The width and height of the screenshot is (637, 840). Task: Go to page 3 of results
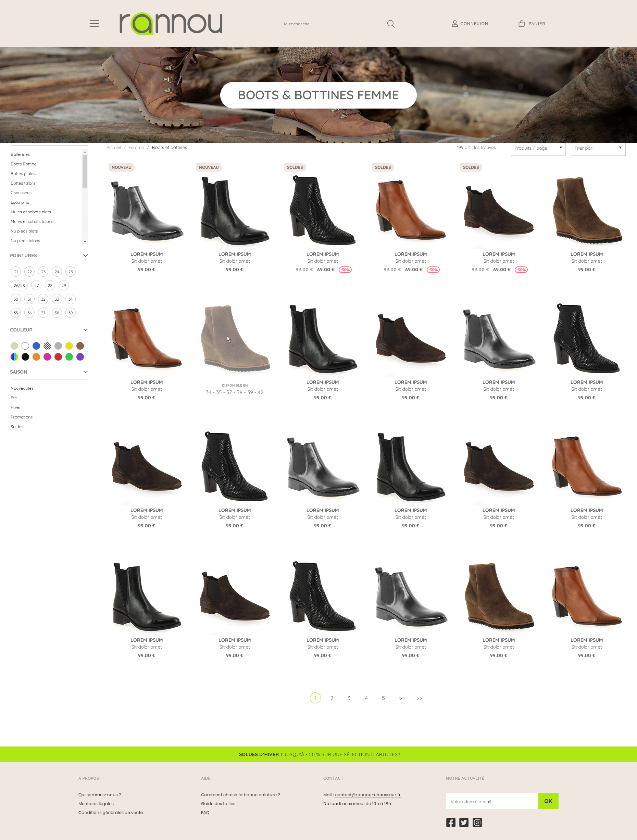pyautogui.click(x=349, y=698)
